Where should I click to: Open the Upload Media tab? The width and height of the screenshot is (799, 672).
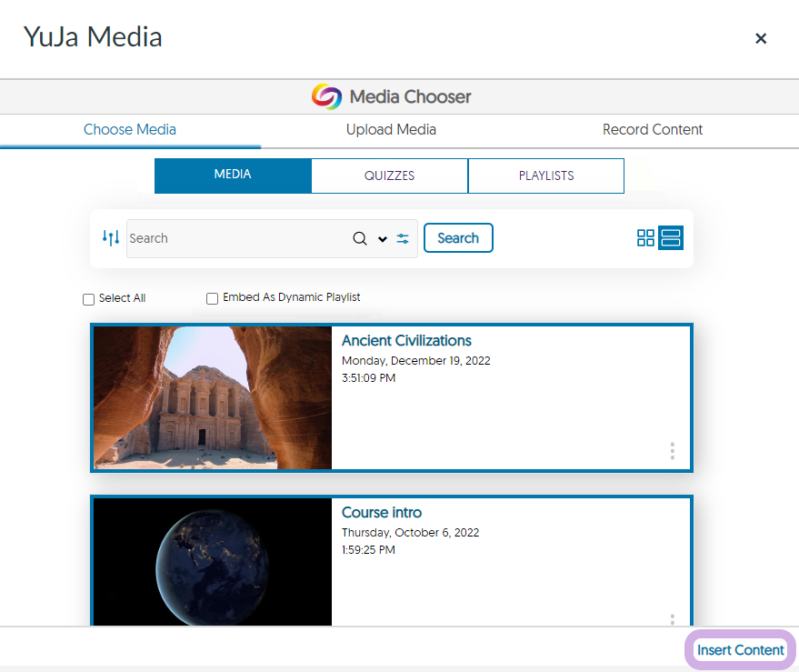[x=391, y=130]
